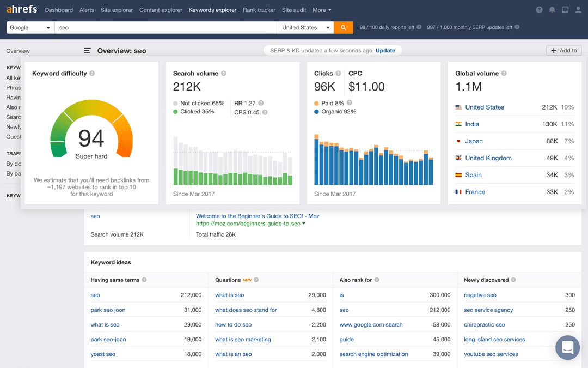Open Site audit in the top navigation
588x368 pixels.
click(x=294, y=10)
